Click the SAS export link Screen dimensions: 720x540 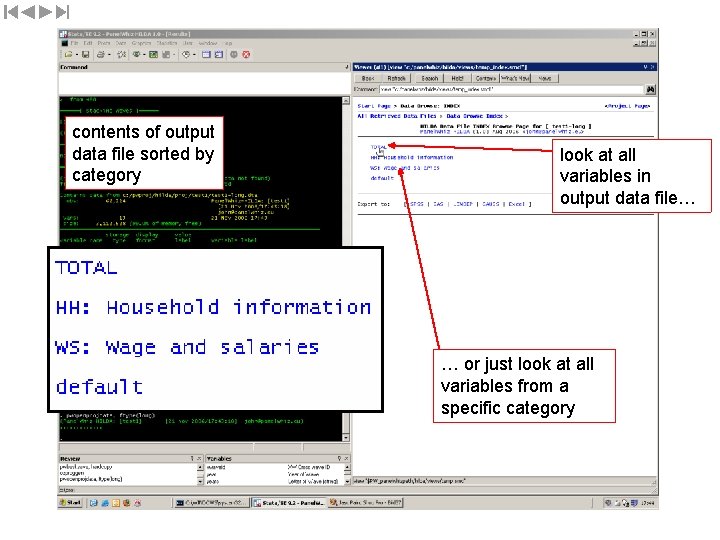(439, 204)
